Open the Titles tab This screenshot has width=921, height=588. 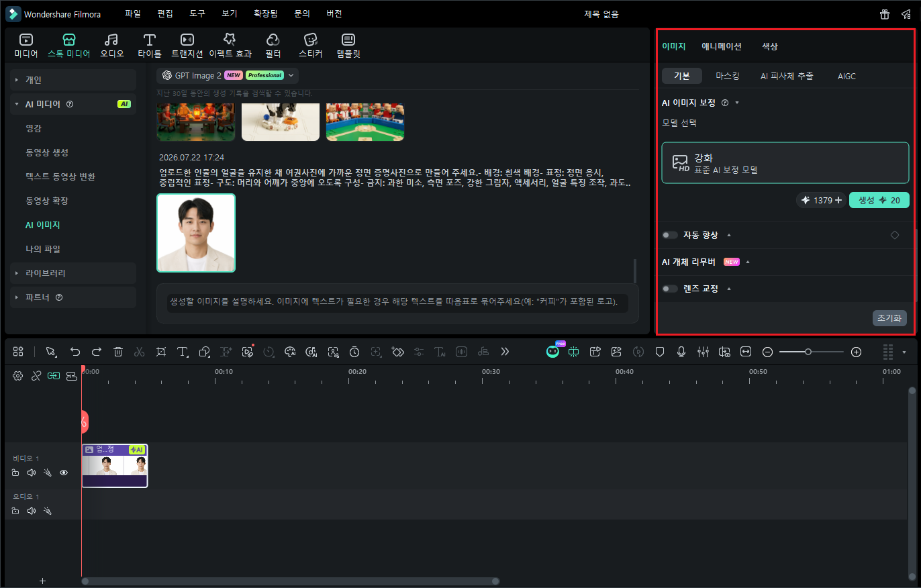(149, 46)
